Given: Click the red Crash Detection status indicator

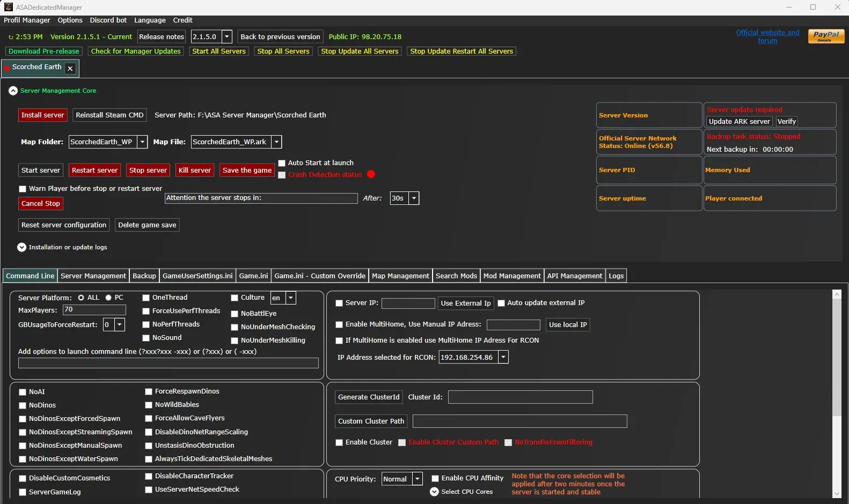Looking at the screenshot, I should [x=371, y=174].
